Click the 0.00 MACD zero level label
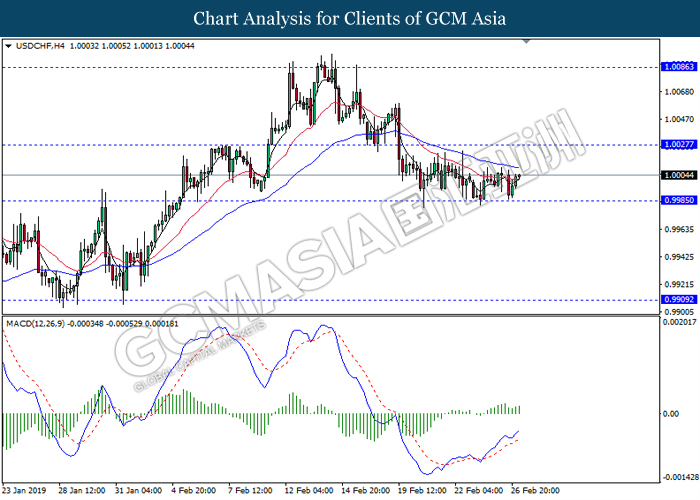Image resolution: width=700 pixels, height=500 pixels. pyautogui.click(x=671, y=414)
